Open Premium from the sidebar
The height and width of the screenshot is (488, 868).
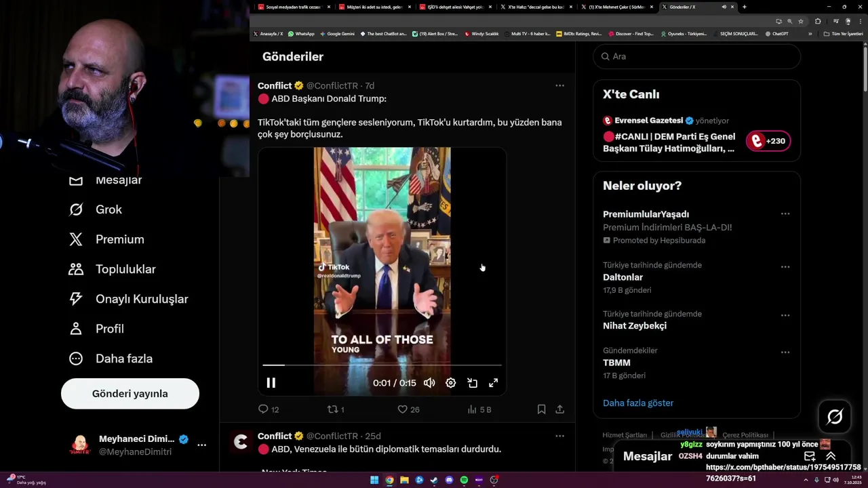(106, 239)
